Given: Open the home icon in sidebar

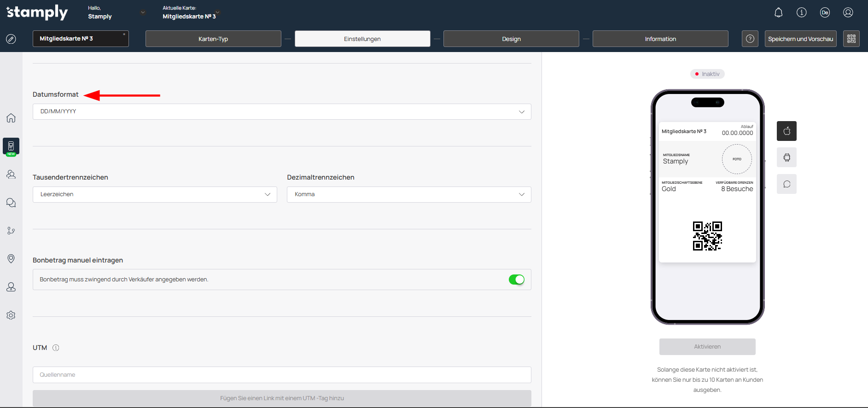Looking at the screenshot, I should coord(11,118).
